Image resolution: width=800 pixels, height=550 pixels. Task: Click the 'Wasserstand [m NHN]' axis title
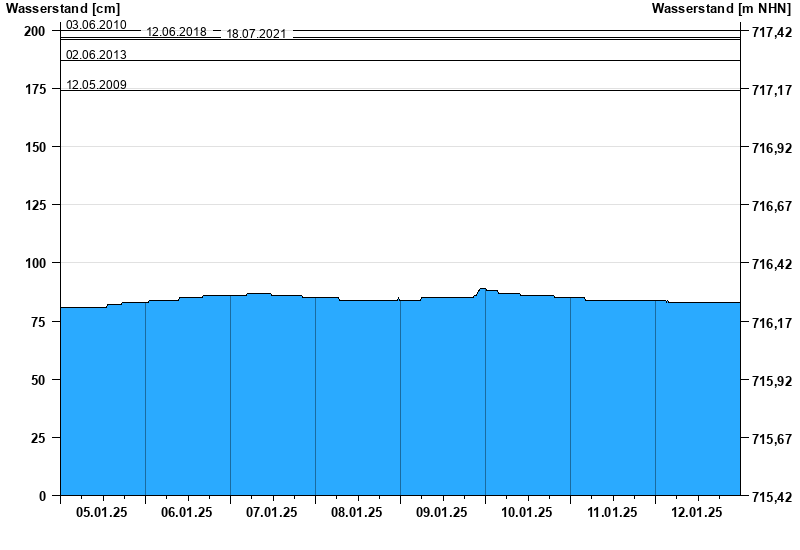click(722, 9)
